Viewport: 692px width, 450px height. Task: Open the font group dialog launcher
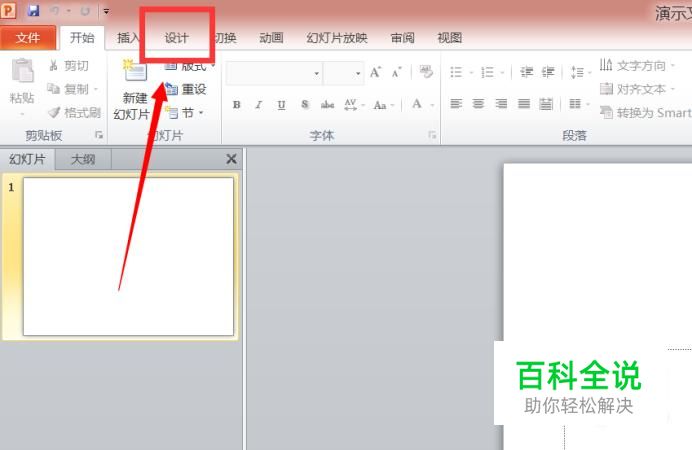point(432,135)
